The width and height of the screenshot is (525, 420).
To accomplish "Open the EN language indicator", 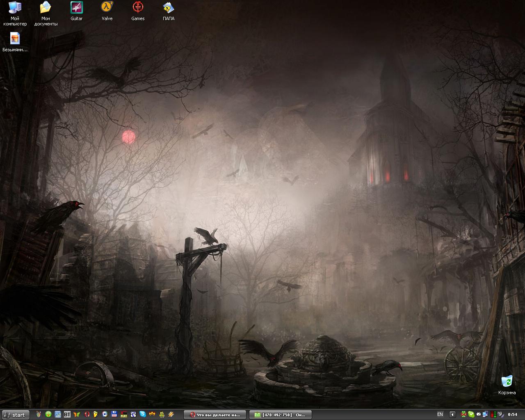I will [440, 414].
